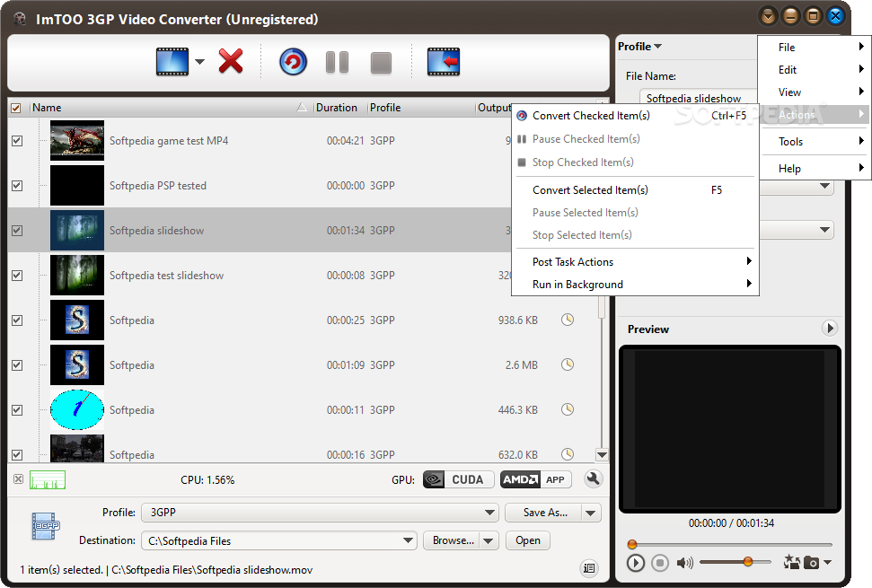Open the Edit menu
This screenshot has height=588, width=872.
(814, 69)
